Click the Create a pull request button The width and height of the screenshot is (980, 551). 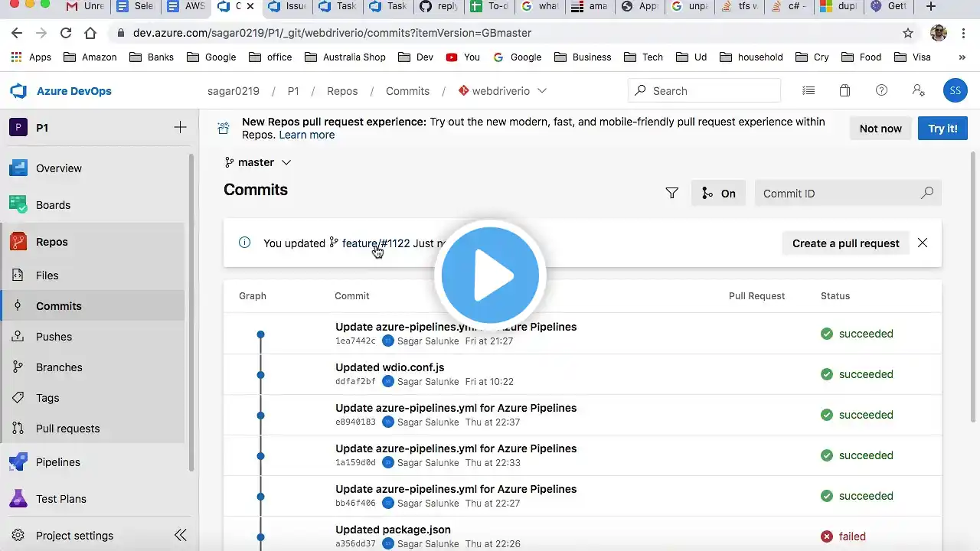click(845, 243)
